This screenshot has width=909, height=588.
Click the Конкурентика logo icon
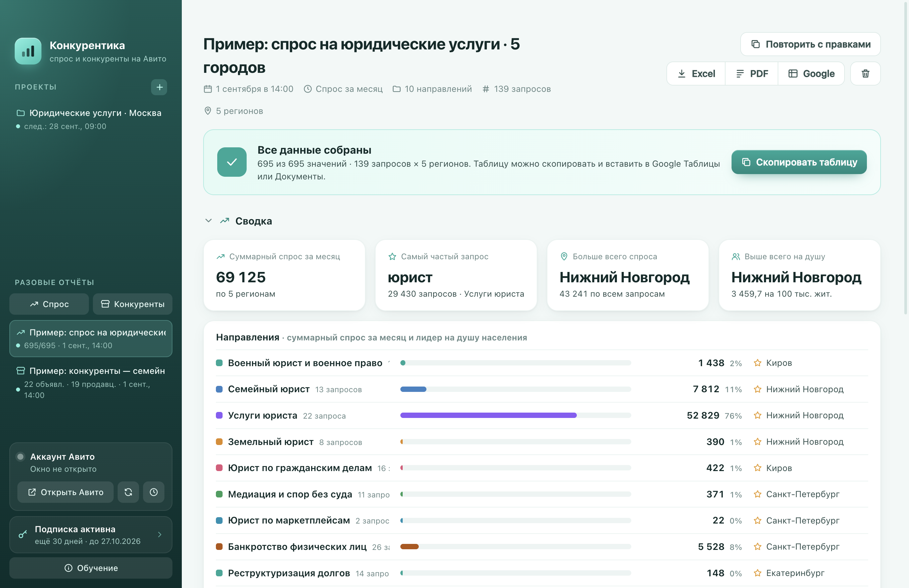pyautogui.click(x=28, y=51)
